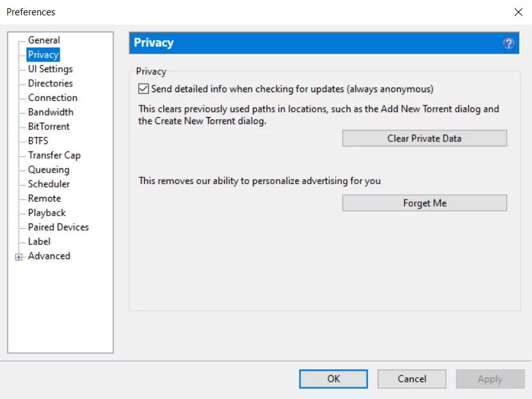Select Paired Devices entry

coord(58,227)
